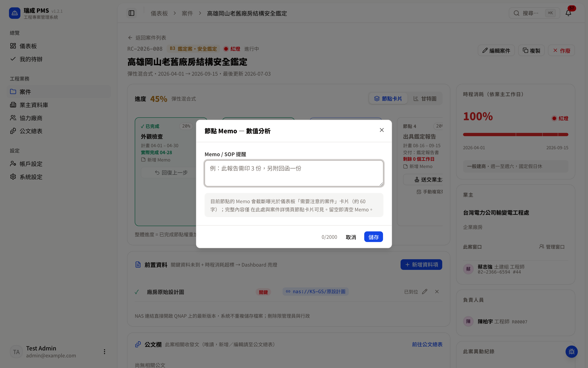588x368 pixels.
Task: Click the case number RC-2026-008
Action: pos(145,49)
